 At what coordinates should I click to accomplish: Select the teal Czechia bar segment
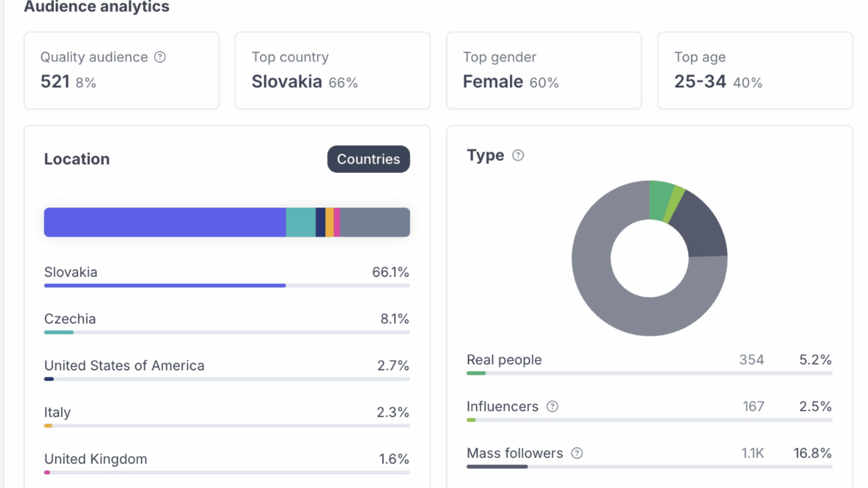click(x=300, y=222)
